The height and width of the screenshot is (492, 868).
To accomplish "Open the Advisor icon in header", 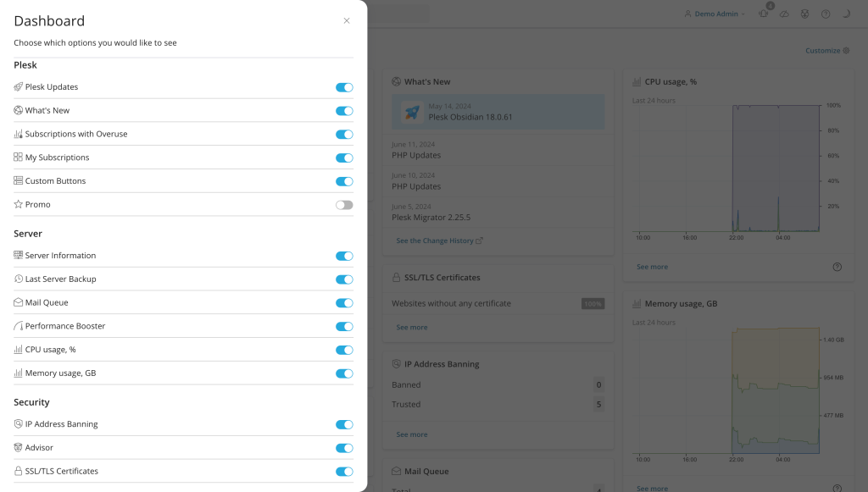I will point(805,14).
